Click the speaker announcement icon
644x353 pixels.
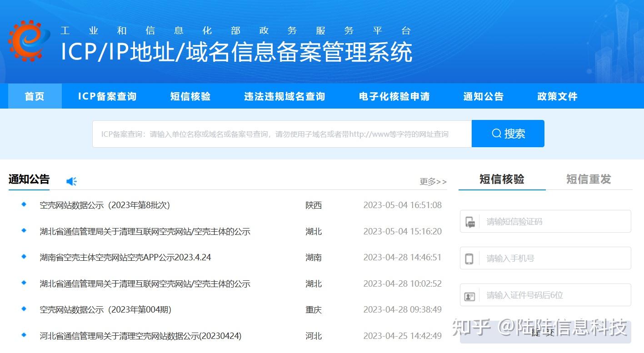tap(71, 181)
